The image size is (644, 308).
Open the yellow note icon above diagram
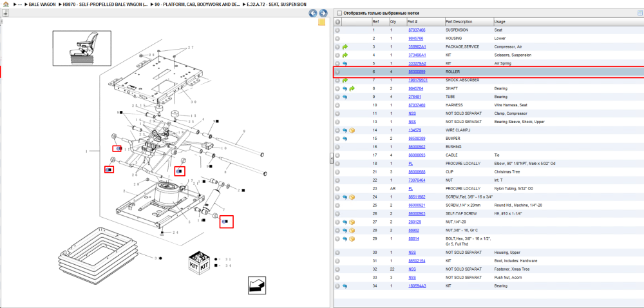pyautogui.click(x=321, y=22)
